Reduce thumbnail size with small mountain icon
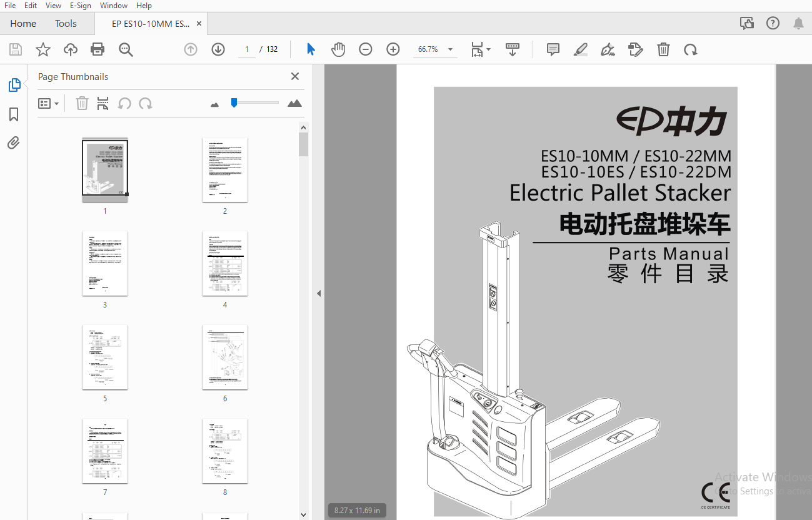 [x=215, y=104]
